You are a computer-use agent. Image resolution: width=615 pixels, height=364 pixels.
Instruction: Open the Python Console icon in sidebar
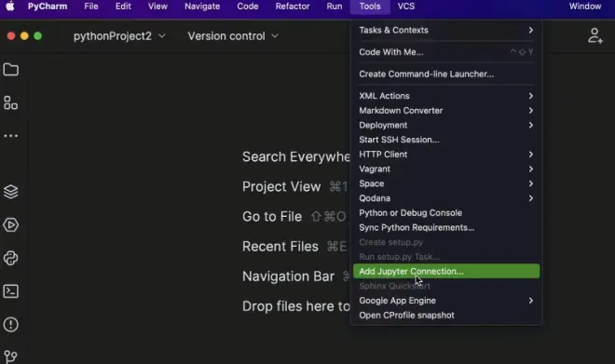coord(10,258)
